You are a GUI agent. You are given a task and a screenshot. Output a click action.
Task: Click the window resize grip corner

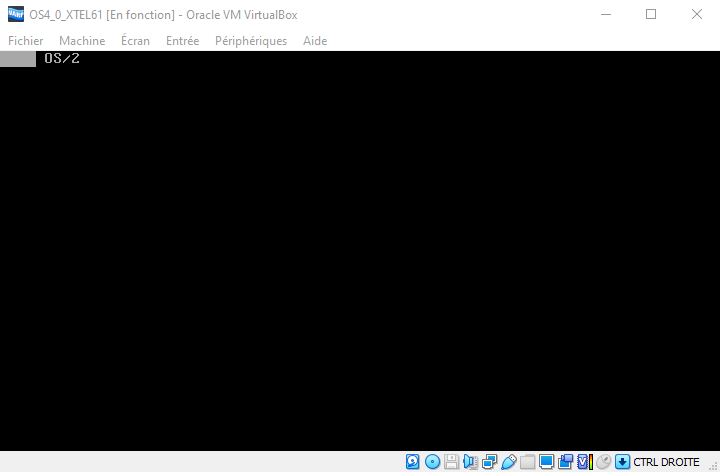[713, 466]
